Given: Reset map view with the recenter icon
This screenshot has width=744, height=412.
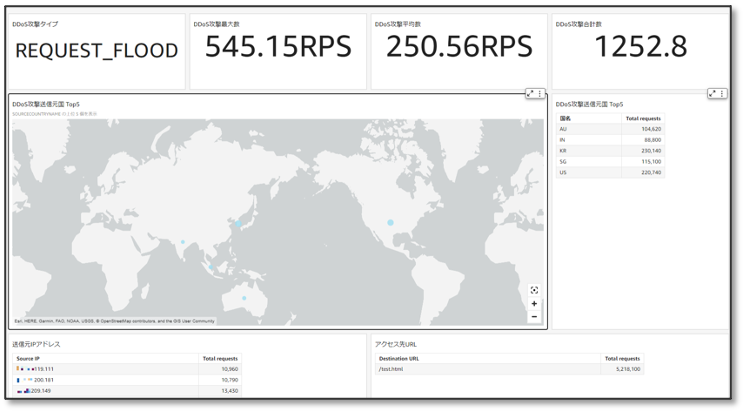Looking at the screenshot, I should click(x=534, y=290).
